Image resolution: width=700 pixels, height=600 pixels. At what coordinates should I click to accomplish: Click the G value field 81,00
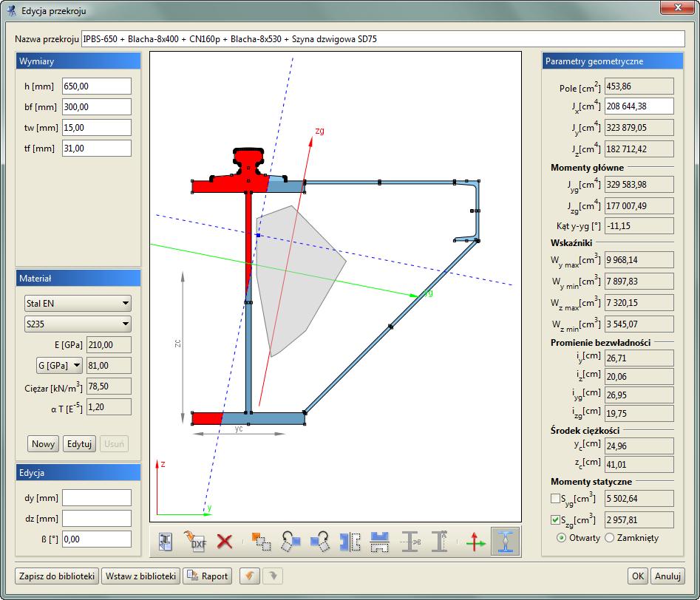[x=109, y=365]
